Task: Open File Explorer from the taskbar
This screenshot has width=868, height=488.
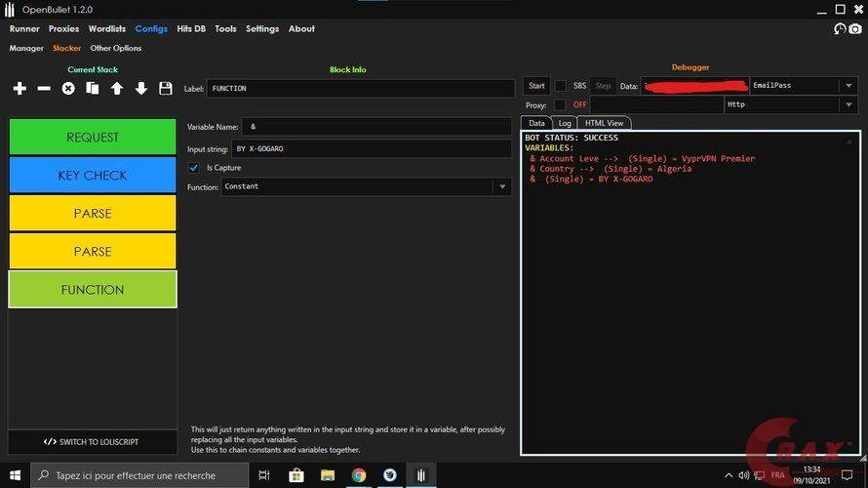Action: coord(328,475)
